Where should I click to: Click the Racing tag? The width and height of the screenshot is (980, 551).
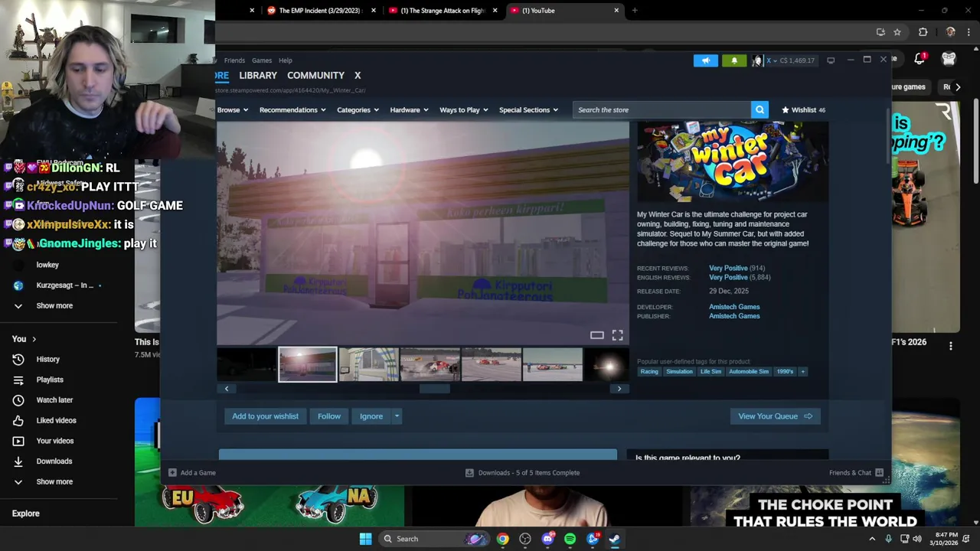[x=649, y=372]
